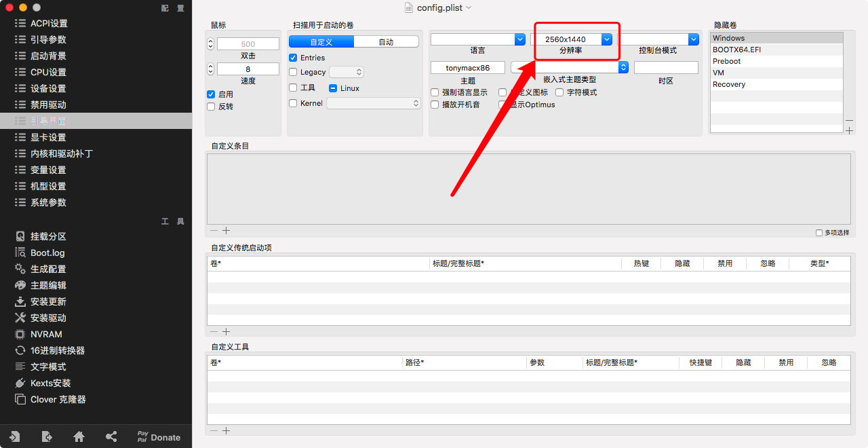Screen dimensions: 868x448
Task: Open the 16进制转换器 hex converter tool
Action: (x=50, y=350)
